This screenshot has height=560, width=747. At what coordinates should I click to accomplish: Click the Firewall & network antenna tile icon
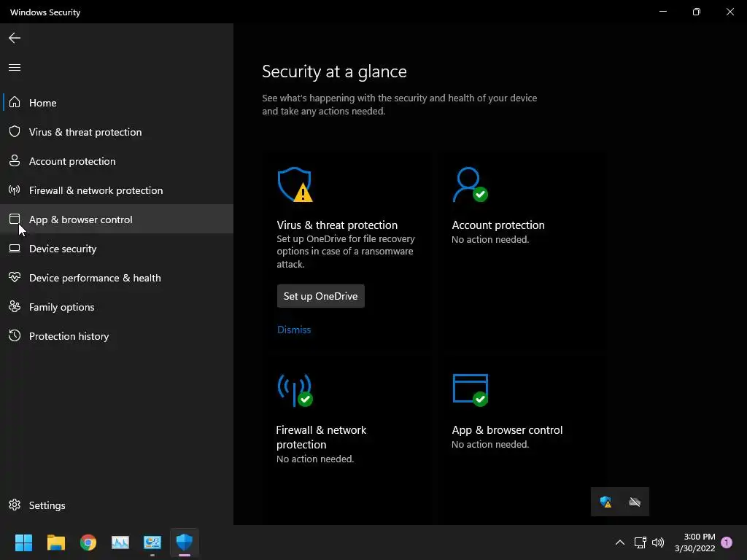295,391
